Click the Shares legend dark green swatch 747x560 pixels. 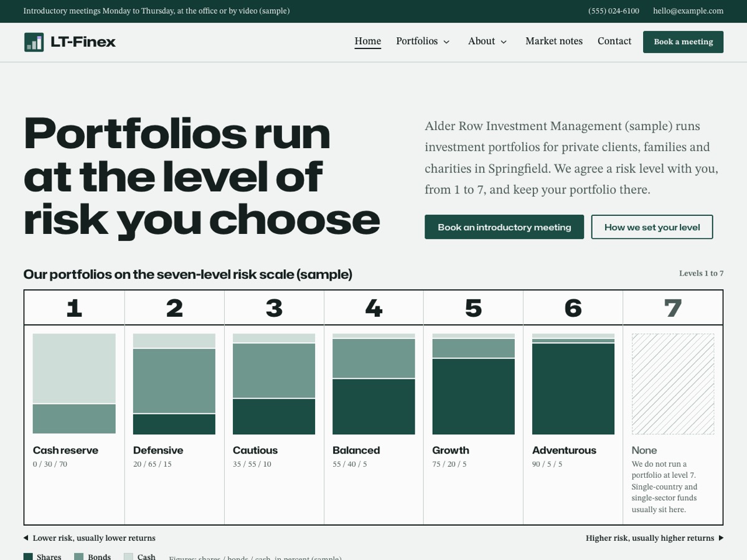[28, 557]
